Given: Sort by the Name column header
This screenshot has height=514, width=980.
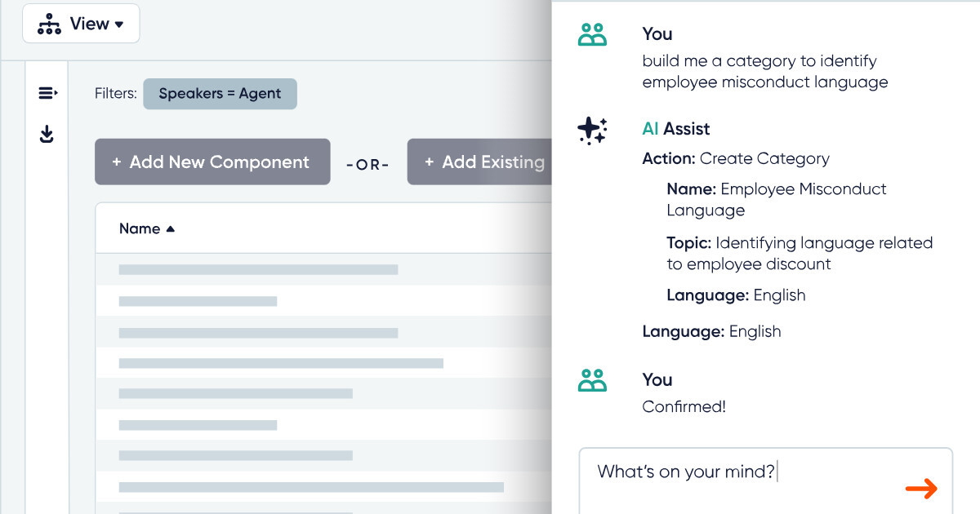Looking at the screenshot, I should (140, 228).
